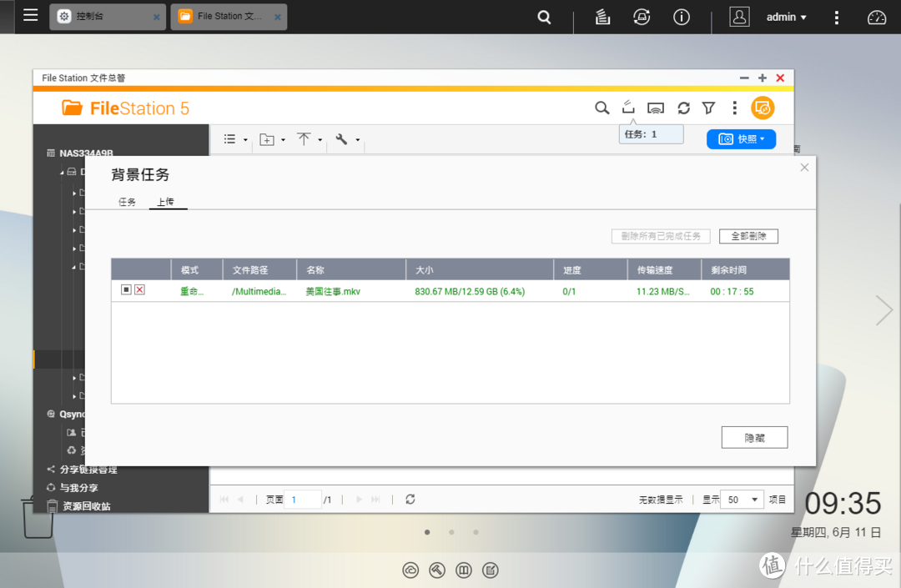Image resolution: width=901 pixels, height=588 pixels.
Task: Switch to the third desktop page dot
Action: pos(476,532)
